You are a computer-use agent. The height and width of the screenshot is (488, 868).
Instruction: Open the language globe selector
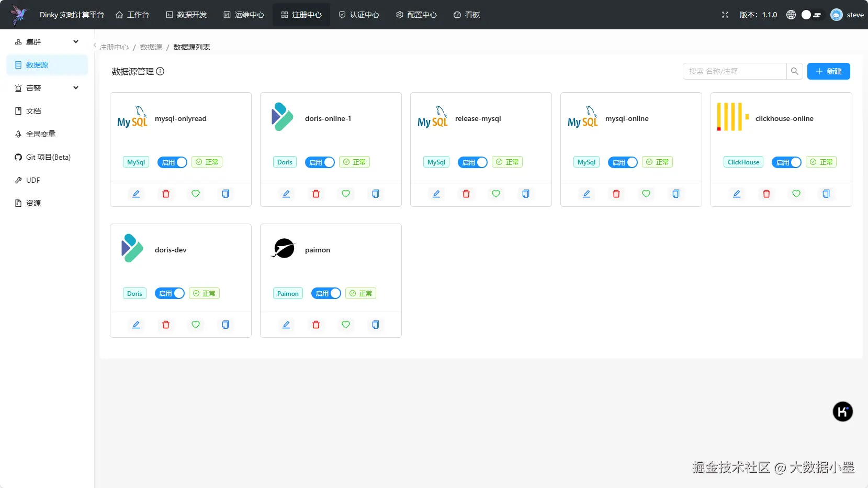[x=791, y=15]
